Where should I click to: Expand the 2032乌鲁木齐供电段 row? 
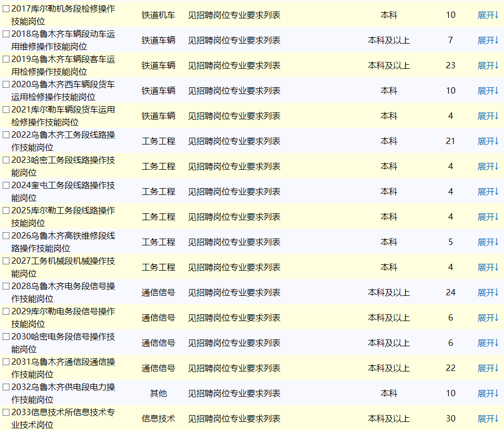pos(488,394)
